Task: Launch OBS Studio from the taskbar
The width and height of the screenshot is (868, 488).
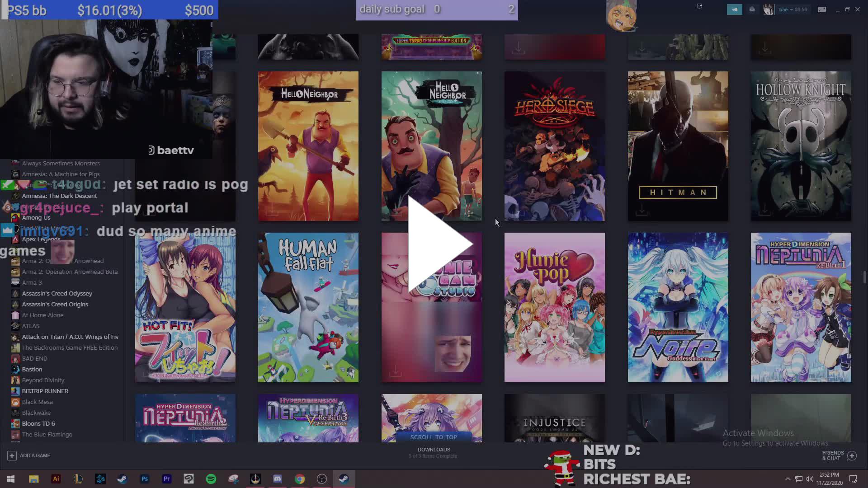Action: [321, 479]
